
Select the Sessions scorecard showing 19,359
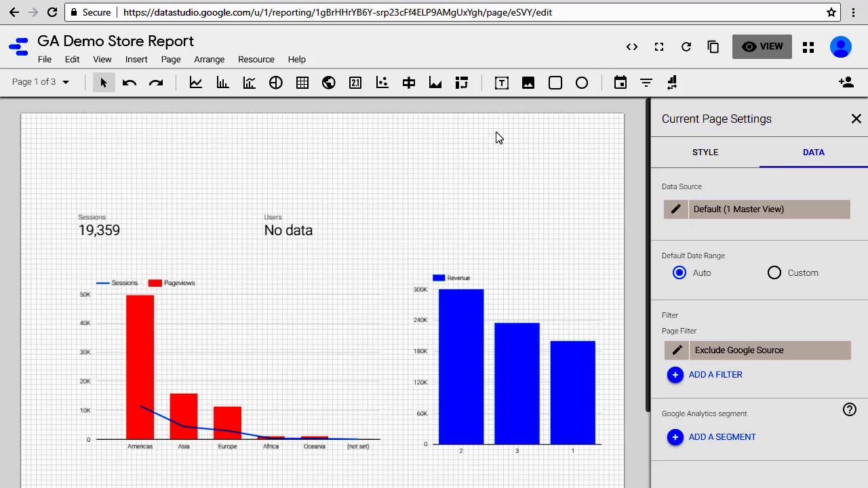coord(99,226)
